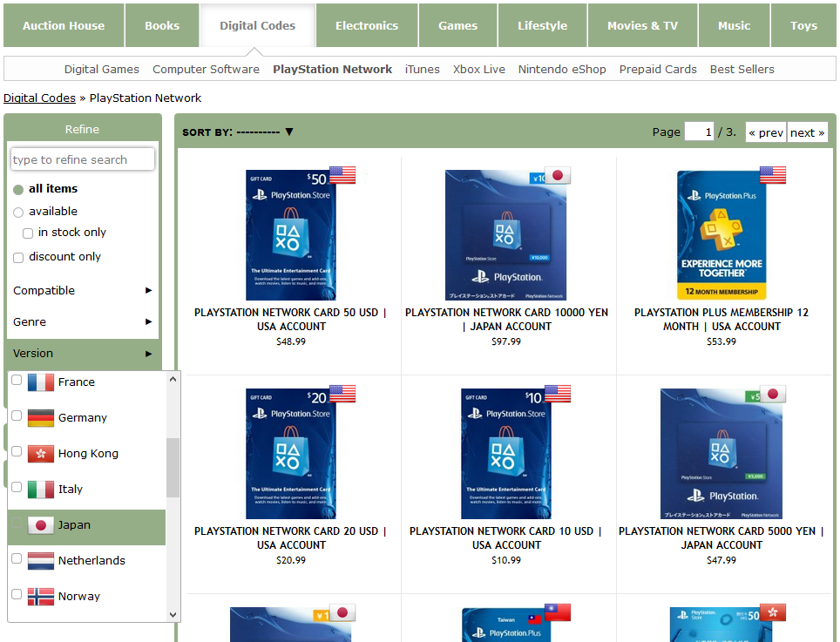Go to the next page

point(807,132)
